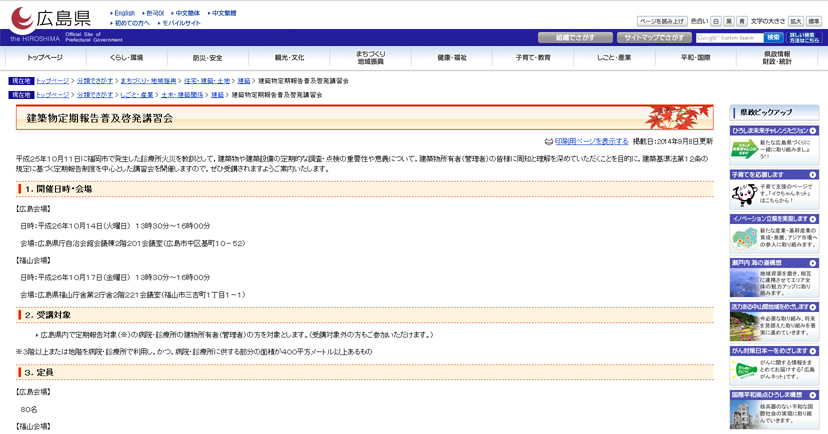
Task: Click 住宅・建築・土地 breadcrumb link
Action: (x=207, y=81)
